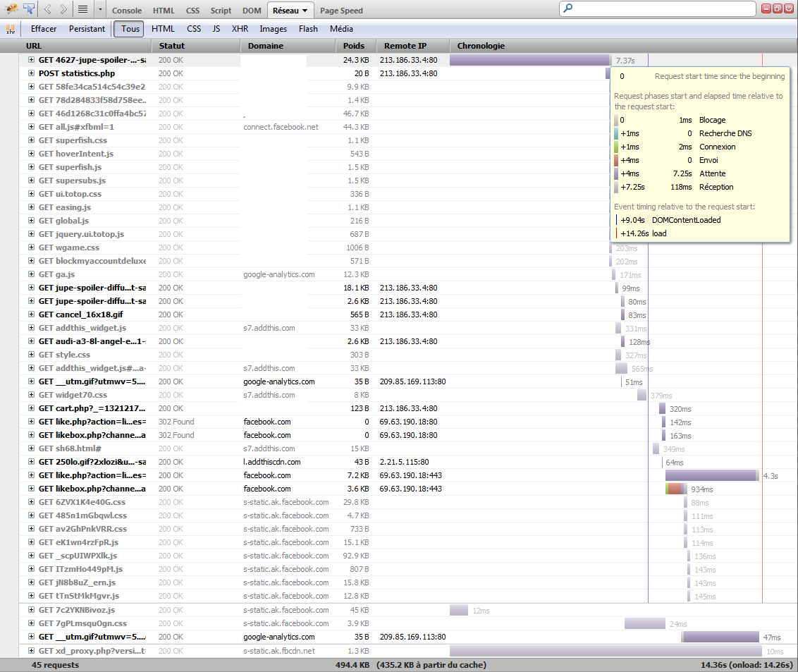Viewport: 798px width, 672px height.
Task: Open the Script tab
Action: coord(221,11)
